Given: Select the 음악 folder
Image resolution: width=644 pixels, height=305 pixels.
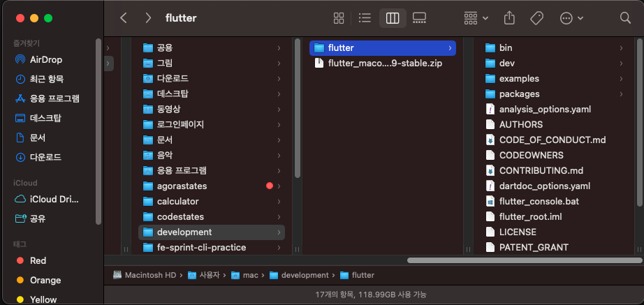Looking at the screenshot, I should (212, 155).
